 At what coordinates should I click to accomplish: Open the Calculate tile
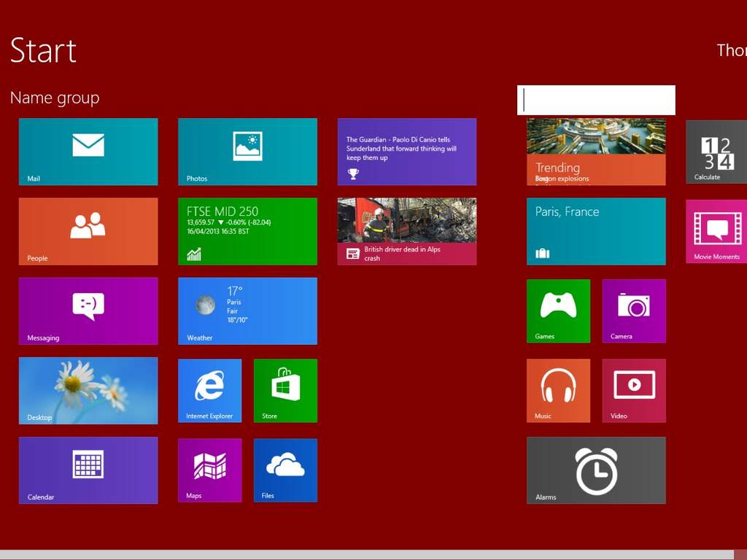[x=716, y=152]
